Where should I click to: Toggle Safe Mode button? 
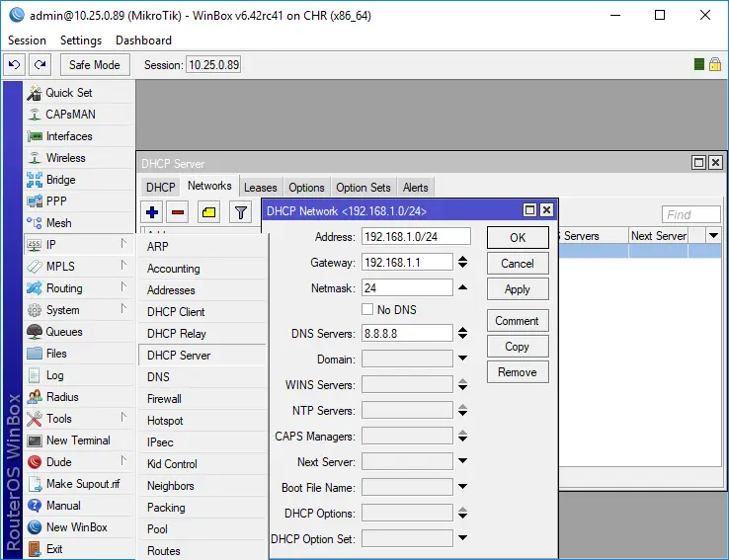tap(95, 64)
